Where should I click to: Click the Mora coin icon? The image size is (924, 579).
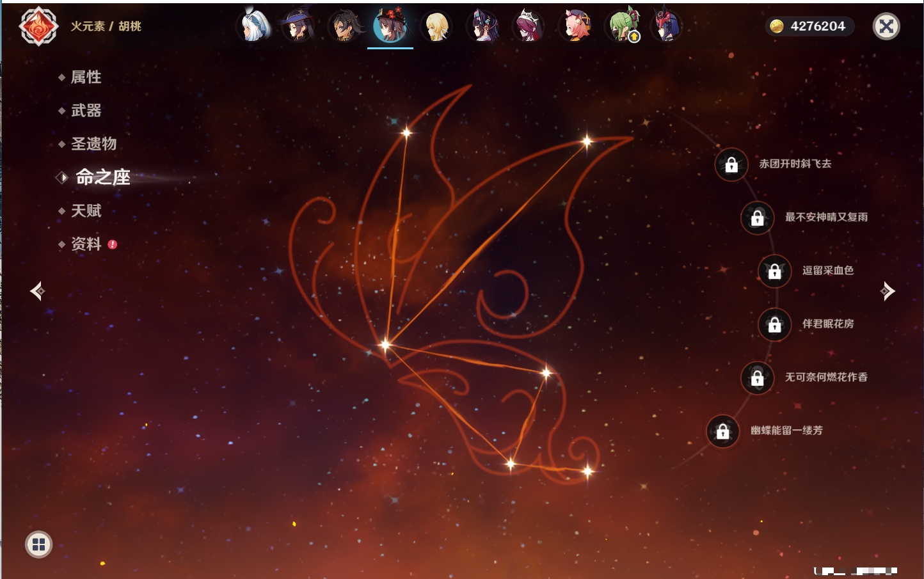[777, 26]
